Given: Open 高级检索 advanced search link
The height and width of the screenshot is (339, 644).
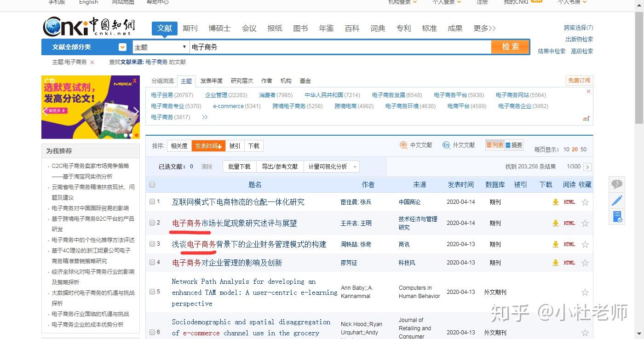Looking at the screenshot, I should pyautogui.click(x=582, y=51).
